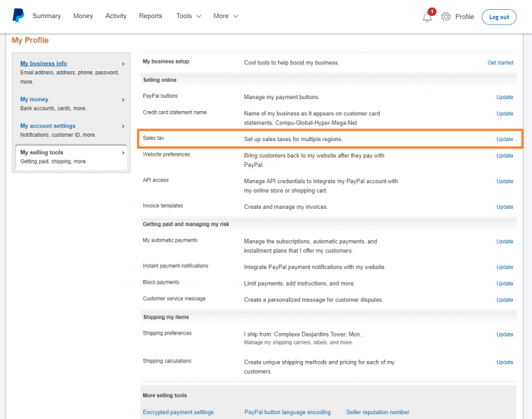Screen dimensions: 532x419
Task: Open the Money tab
Action: click(83, 16)
